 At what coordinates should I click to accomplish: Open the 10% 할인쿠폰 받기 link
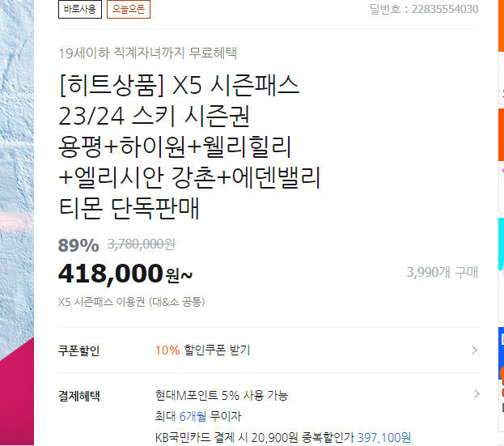203,350
